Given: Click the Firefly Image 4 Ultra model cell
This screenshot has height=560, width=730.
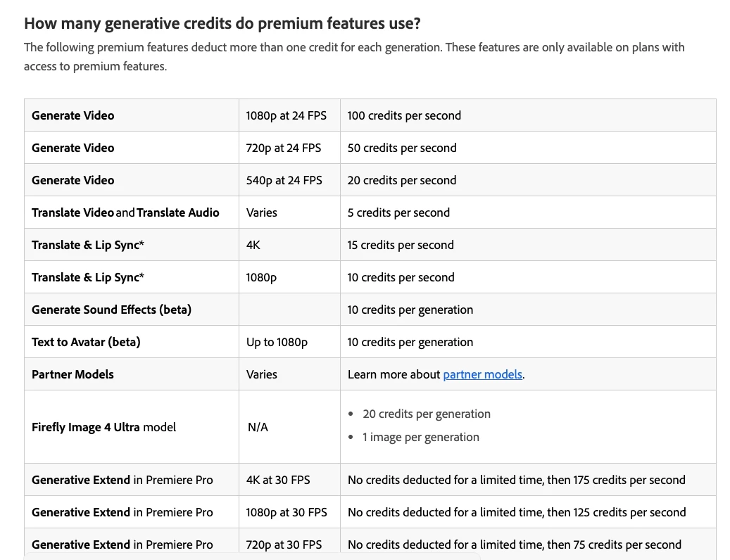Looking at the screenshot, I should (103, 427).
